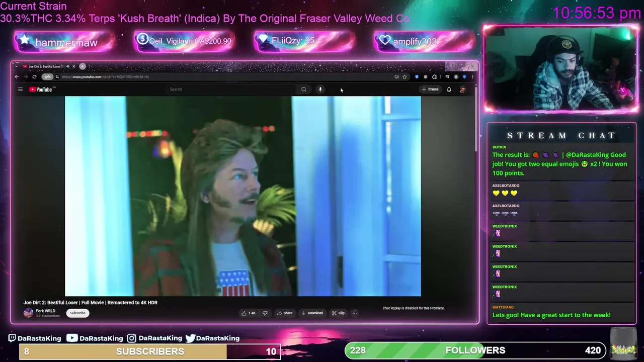Open Fork WRLD channel avatar
The image size is (644, 362).
pos(28,313)
